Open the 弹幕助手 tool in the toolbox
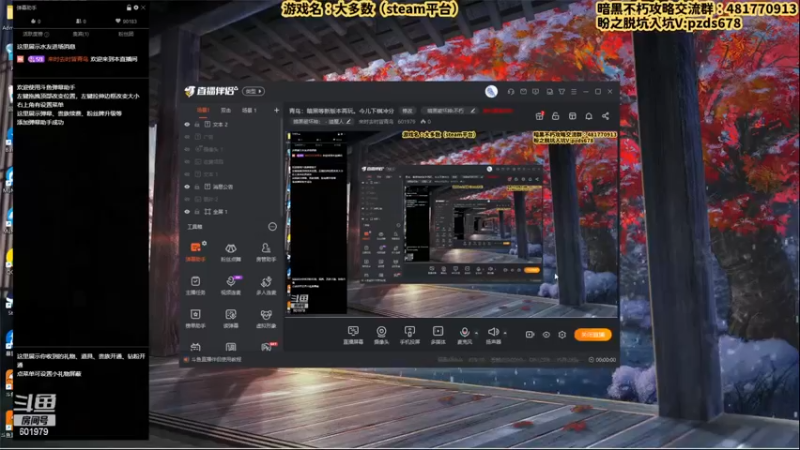Viewport: 800px width, 450px height. 195,252
